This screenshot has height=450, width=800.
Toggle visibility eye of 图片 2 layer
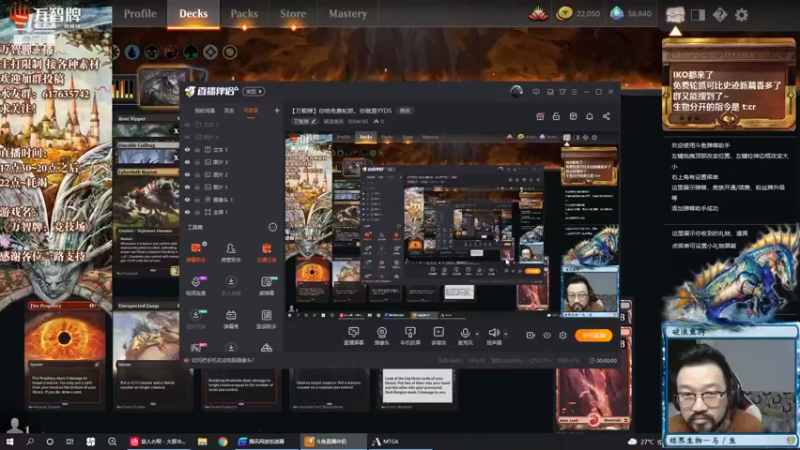click(187, 174)
